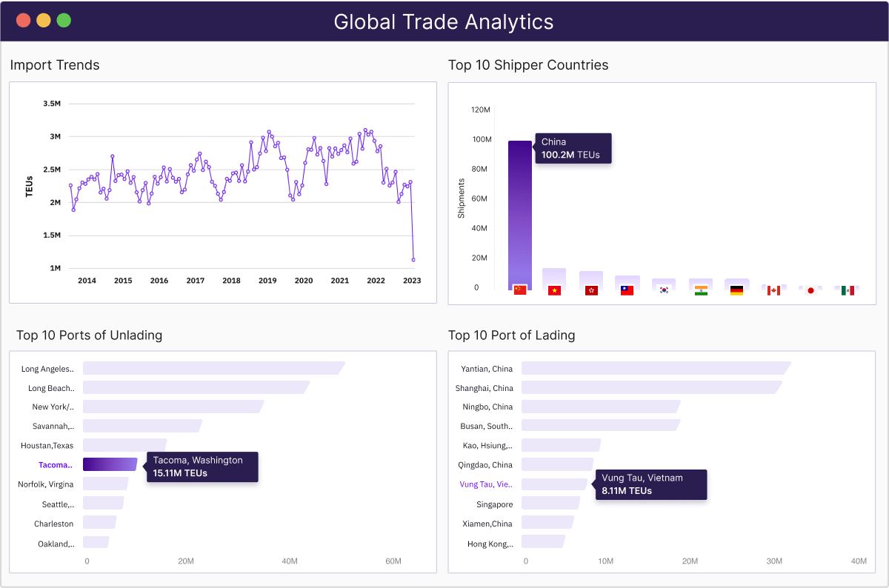889x588 pixels.
Task: Click the final 2023 data point on Import Trends
Action: [413, 260]
